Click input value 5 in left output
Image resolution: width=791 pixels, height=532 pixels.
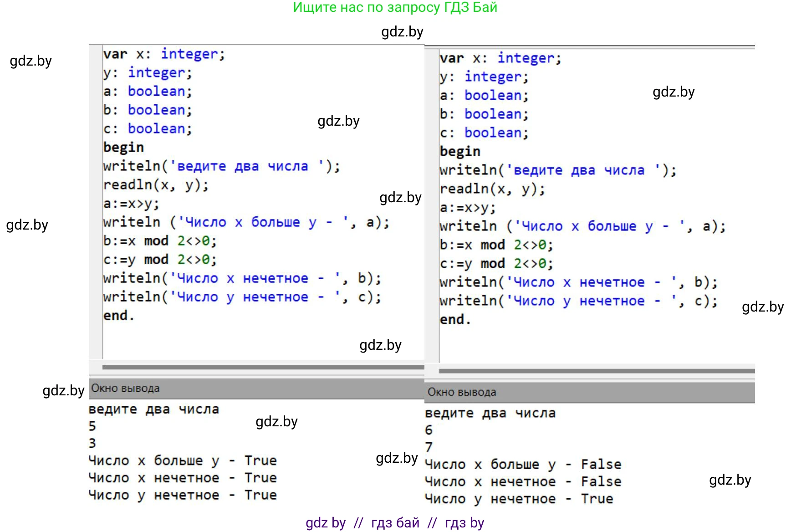(x=92, y=426)
